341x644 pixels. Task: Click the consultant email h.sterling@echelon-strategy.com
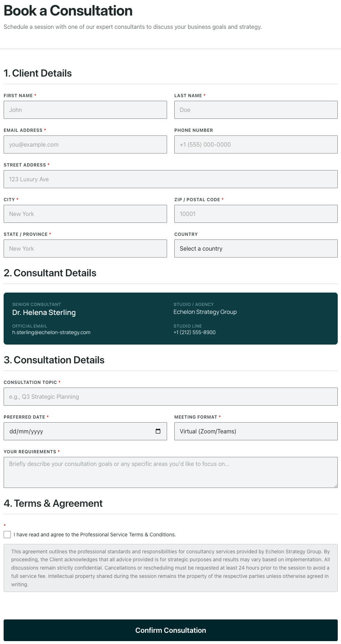pos(51,332)
